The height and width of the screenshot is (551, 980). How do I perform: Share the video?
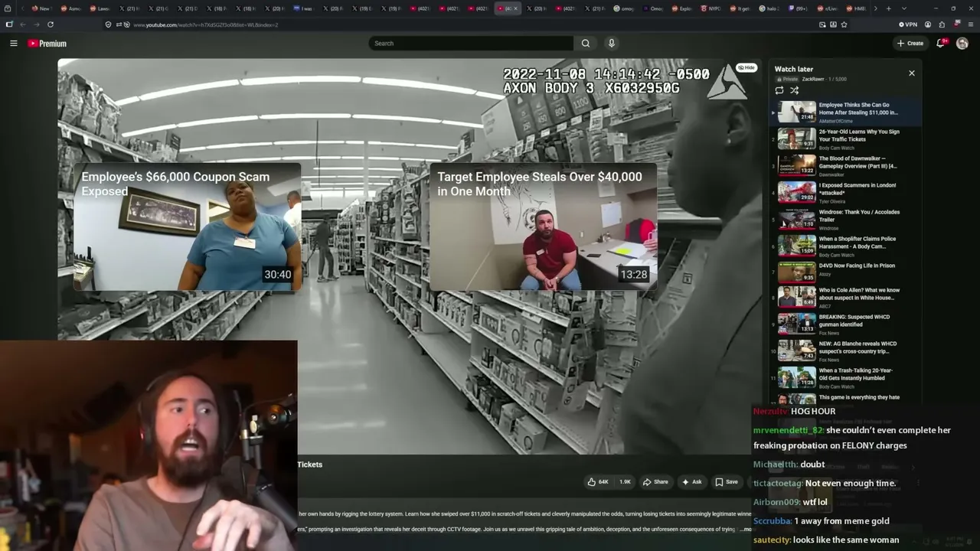655,482
